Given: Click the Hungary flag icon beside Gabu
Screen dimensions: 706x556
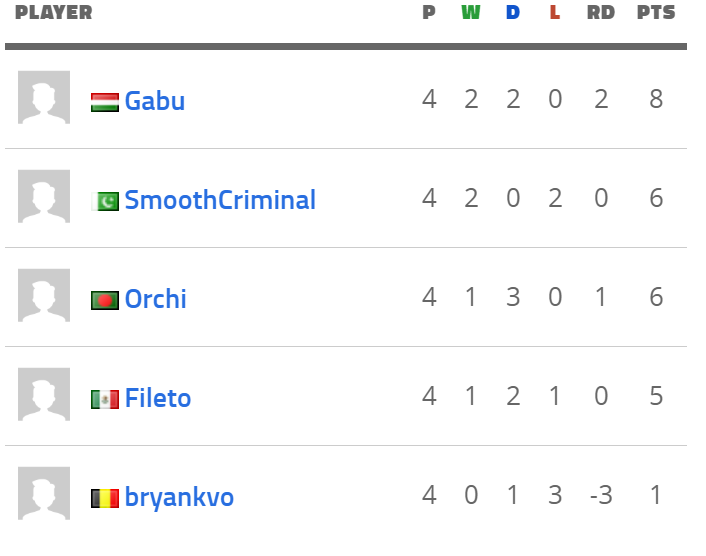Looking at the screenshot, I should pyautogui.click(x=105, y=102).
